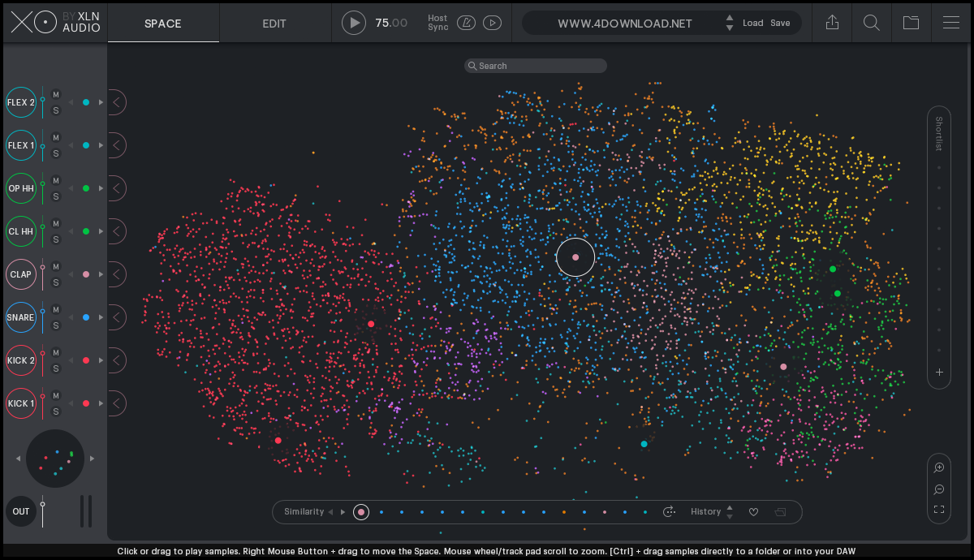This screenshot has width=974, height=560.
Task: Select the KICK 2 drum pad
Action: tap(21, 360)
